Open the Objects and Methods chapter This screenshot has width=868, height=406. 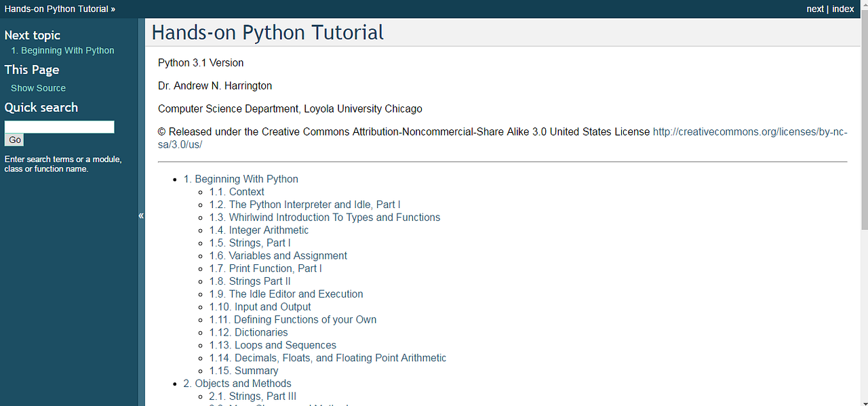[237, 383]
